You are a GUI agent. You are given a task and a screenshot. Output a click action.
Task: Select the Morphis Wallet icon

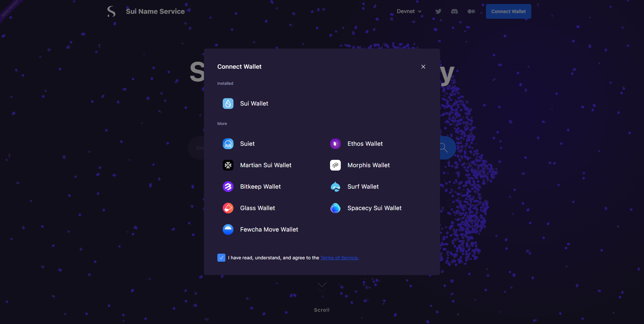(x=335, y=165)
